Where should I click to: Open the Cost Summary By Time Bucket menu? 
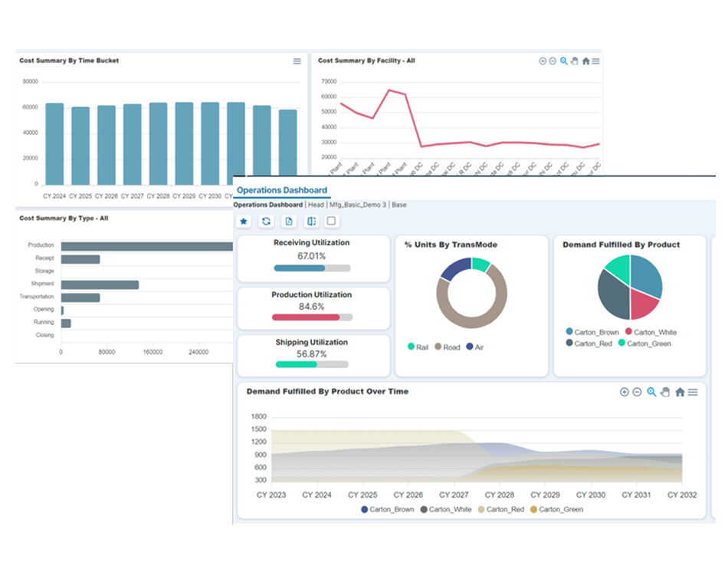(297, 61)
